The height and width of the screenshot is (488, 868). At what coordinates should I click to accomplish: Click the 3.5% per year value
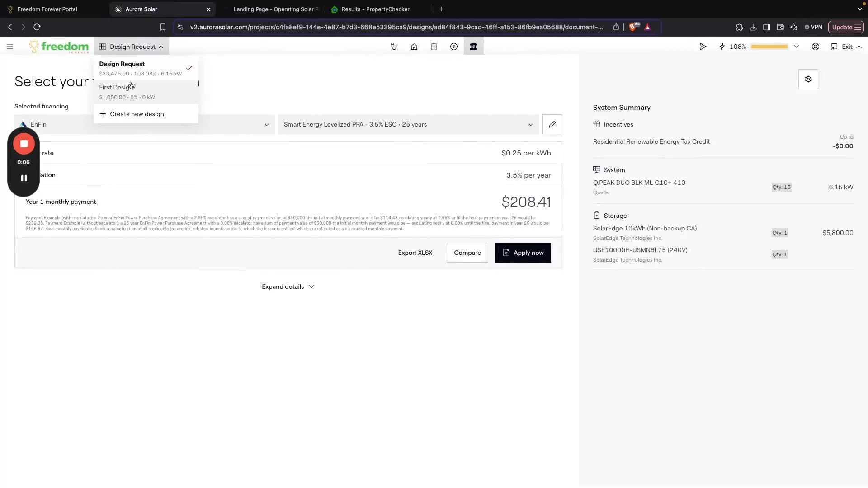[x=528, y=175]
